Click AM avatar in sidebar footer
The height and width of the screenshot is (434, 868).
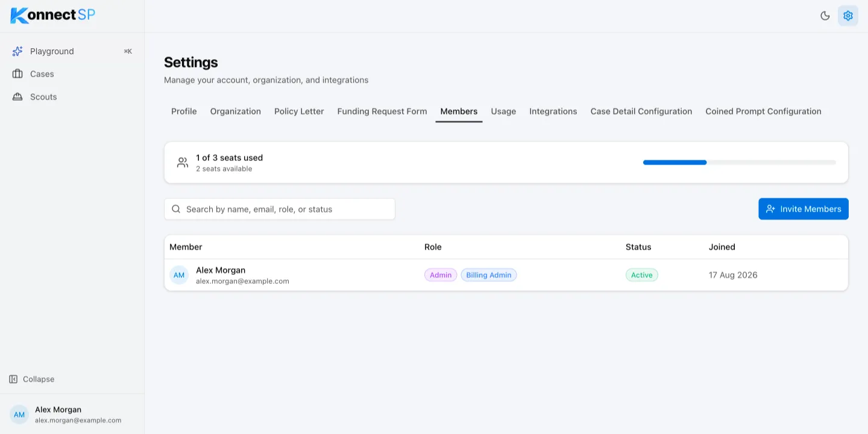coord(19,415)
